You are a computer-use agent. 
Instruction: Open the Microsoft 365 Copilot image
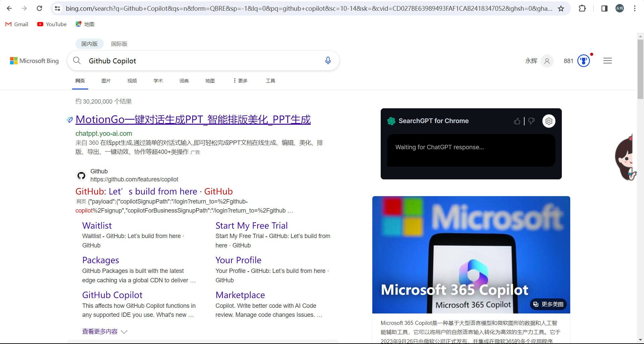pos(471,255)
